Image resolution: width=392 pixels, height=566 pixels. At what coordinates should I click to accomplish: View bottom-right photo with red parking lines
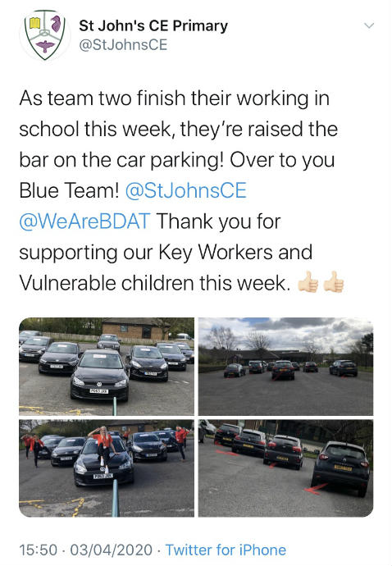click(x=286, y=468)
